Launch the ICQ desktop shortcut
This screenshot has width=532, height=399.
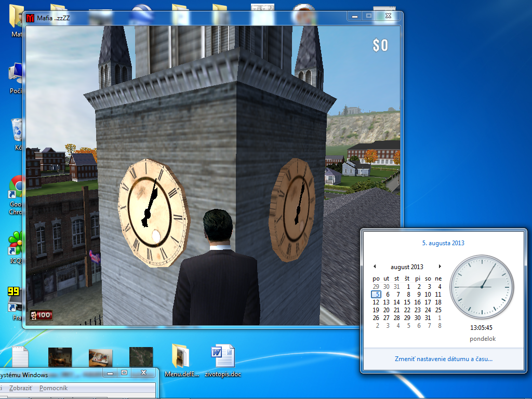[15, 247]
